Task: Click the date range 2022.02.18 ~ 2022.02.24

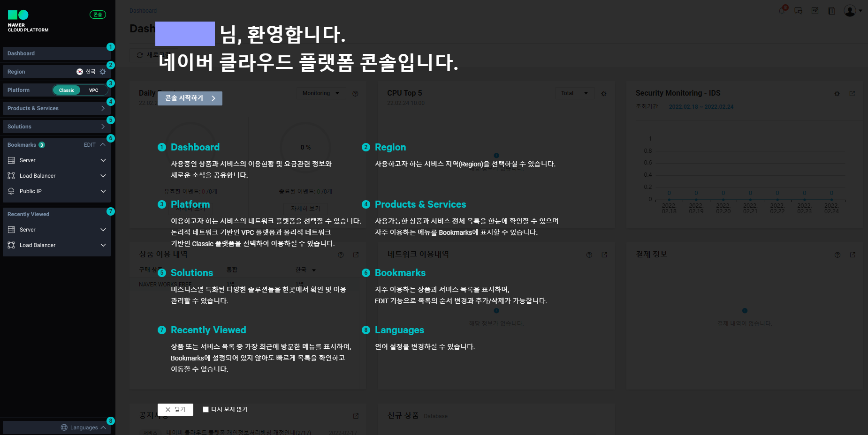Action: pyautogui.click(x=701, y=107)
